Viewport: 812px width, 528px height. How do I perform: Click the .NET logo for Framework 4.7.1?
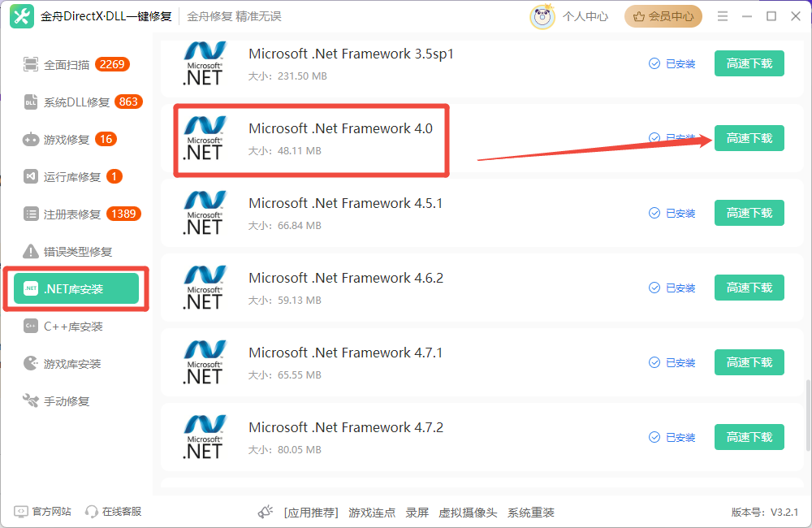point(205,362)
